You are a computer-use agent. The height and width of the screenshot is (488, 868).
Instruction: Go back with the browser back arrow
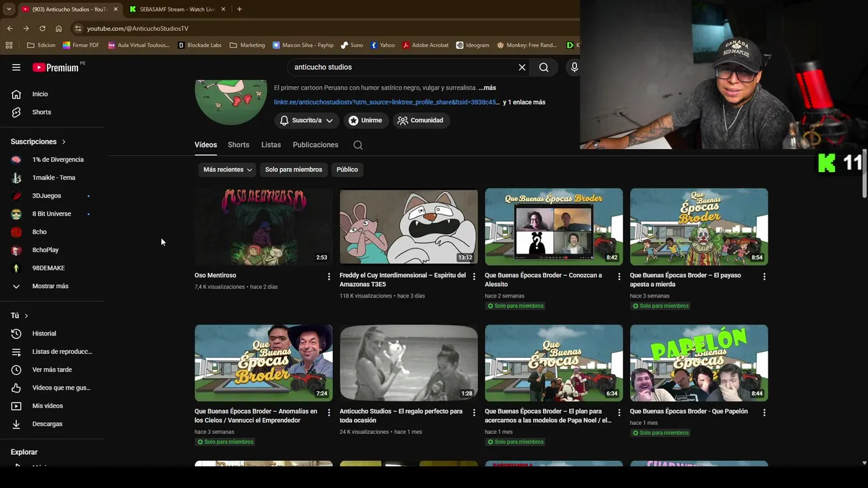tap(9, 28)
